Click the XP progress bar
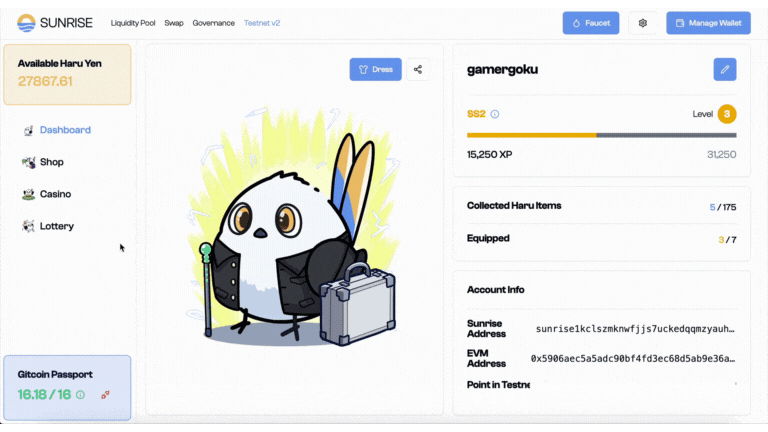The image size is (768, 432). point(601,135)
